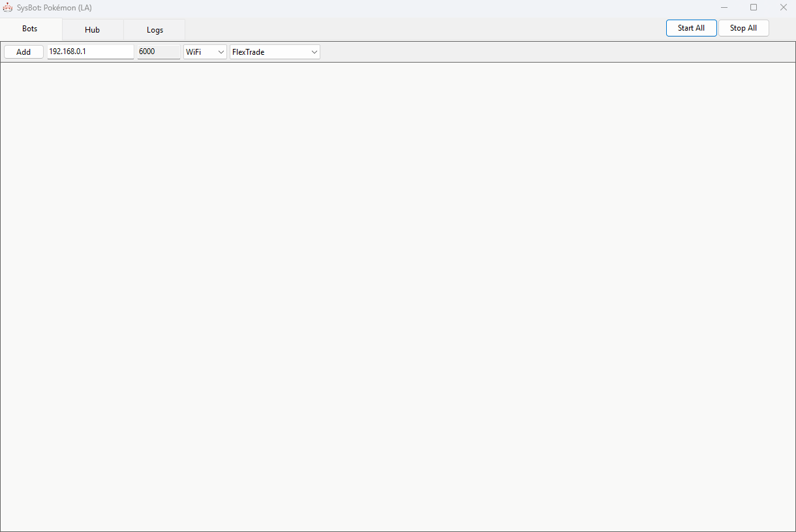Viewport: 796px width, 532px height.
Task: Click the empty bot list area
Action: point(398,293)
